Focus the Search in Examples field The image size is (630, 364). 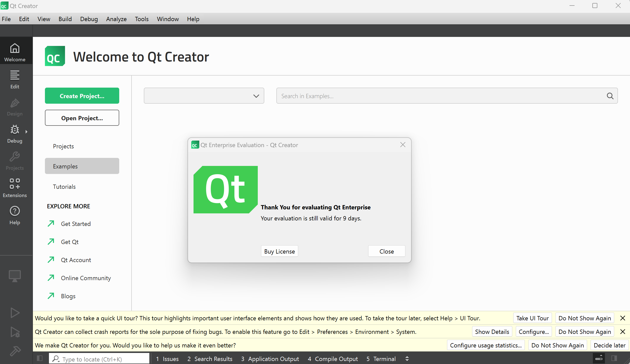447,96
